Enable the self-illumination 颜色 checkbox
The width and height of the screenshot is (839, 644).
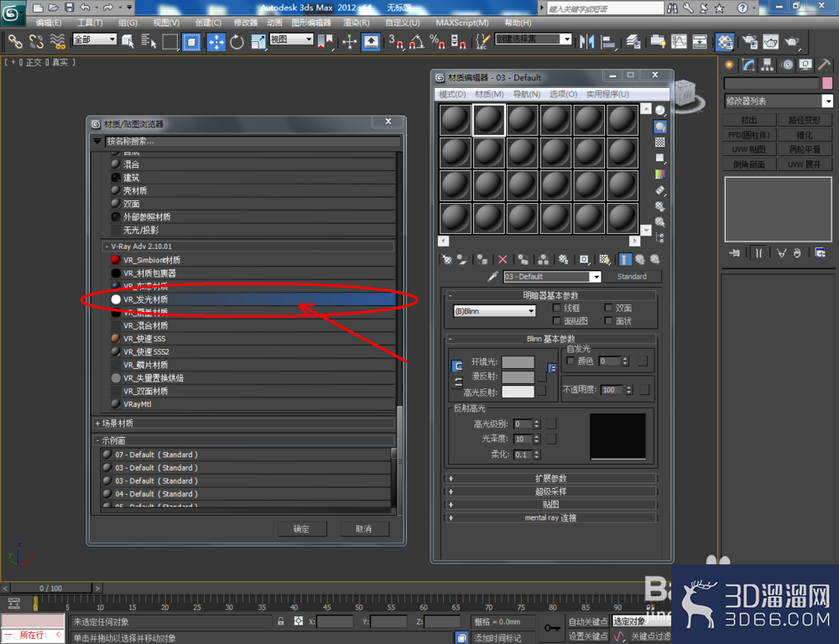[x=571, y=361]
